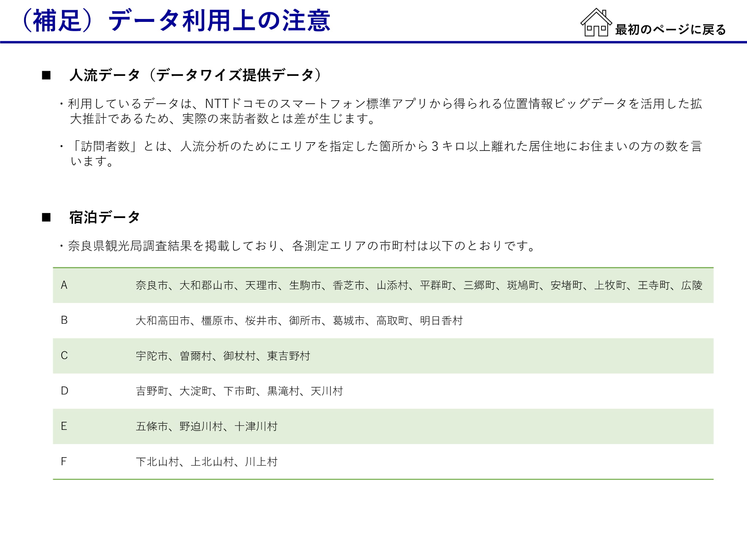Select table row label D
The width and height of the screenshot is (747, 560).
pos(65,391)
